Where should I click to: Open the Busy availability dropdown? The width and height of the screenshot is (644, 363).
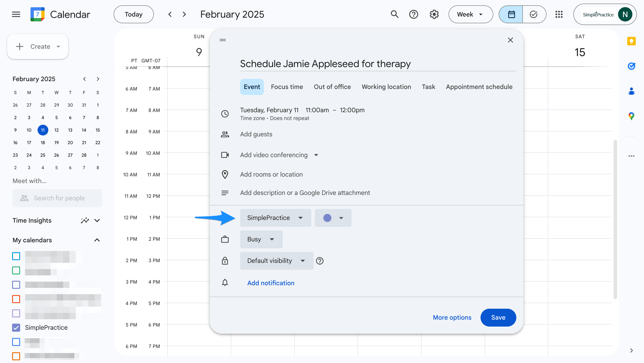261,239
